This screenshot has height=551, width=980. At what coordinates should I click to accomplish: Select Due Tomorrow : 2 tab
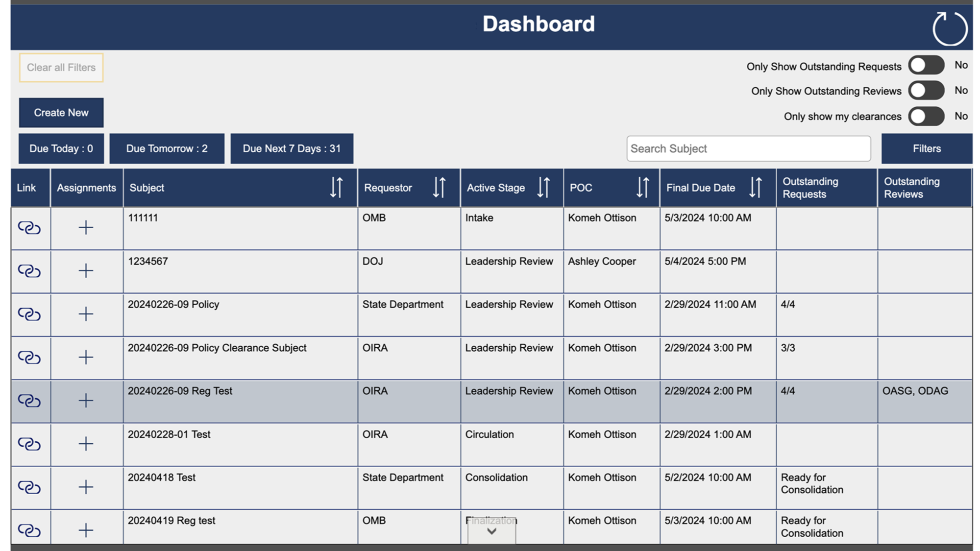(167, 148)
